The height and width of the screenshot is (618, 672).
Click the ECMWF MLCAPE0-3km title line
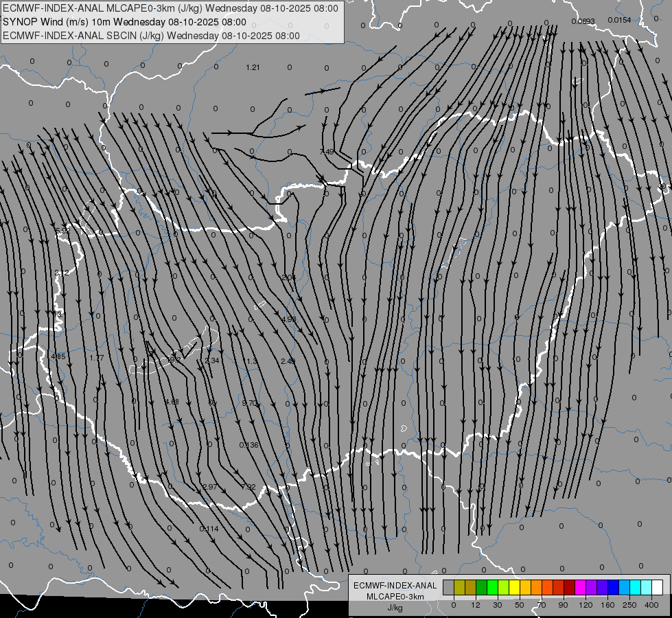(170, 8)
